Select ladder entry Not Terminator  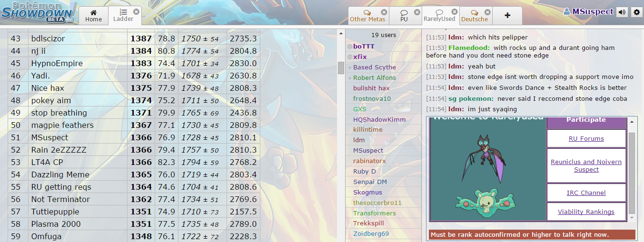pyautogui.click(x=134, y=199)
